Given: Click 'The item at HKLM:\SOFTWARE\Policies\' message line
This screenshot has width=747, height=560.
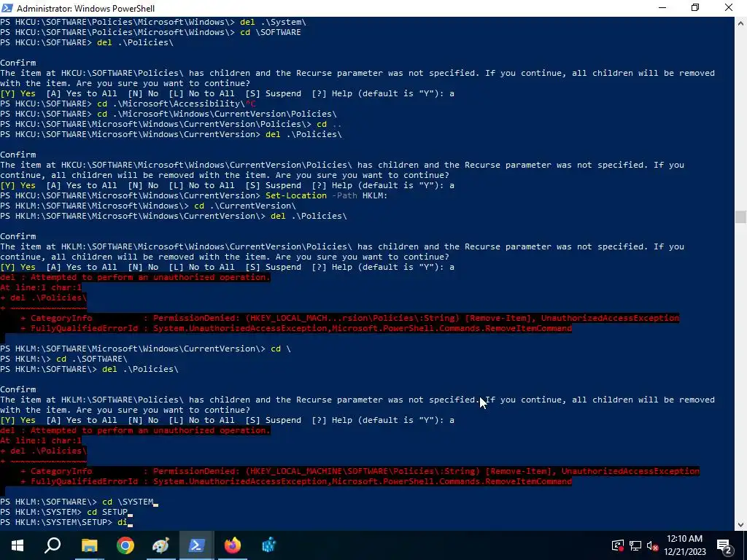Looking at the screenshot, I should [x=357, y=400].
